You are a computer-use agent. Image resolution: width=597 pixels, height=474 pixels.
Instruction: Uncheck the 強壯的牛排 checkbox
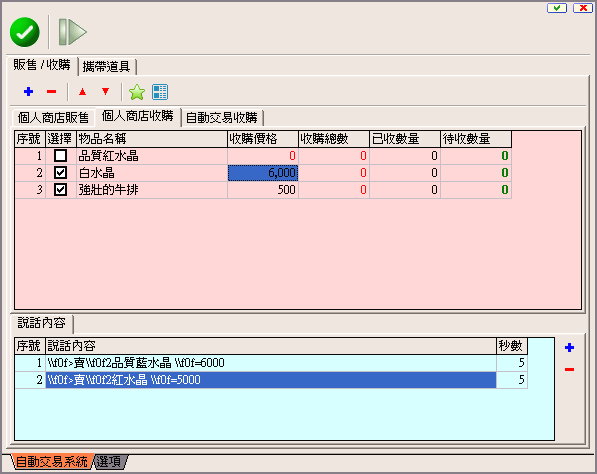coord(61,190)
